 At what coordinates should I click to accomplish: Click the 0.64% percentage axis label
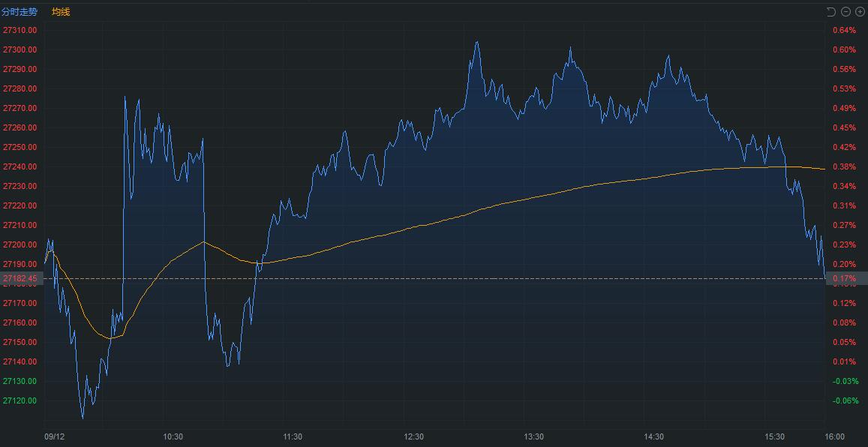844,30
